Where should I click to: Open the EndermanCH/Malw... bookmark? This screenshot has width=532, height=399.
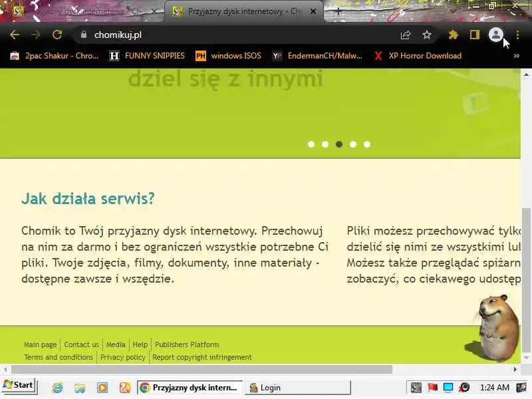click(317, 56)
